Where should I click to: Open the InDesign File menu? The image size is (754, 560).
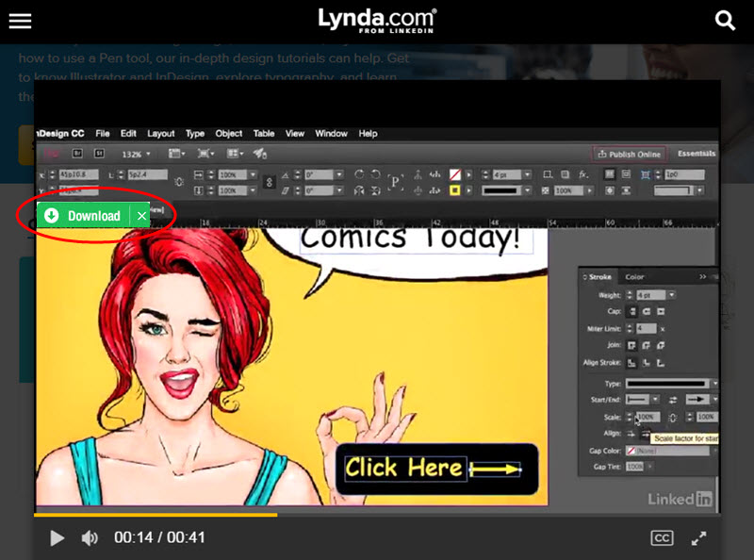103,134
